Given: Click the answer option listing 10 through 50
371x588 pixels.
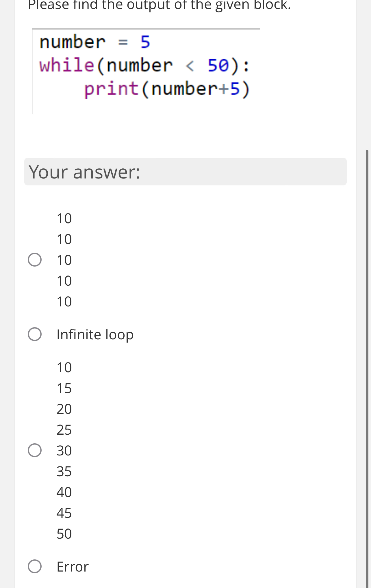Looking at the screenshot, I should [64, 450].
